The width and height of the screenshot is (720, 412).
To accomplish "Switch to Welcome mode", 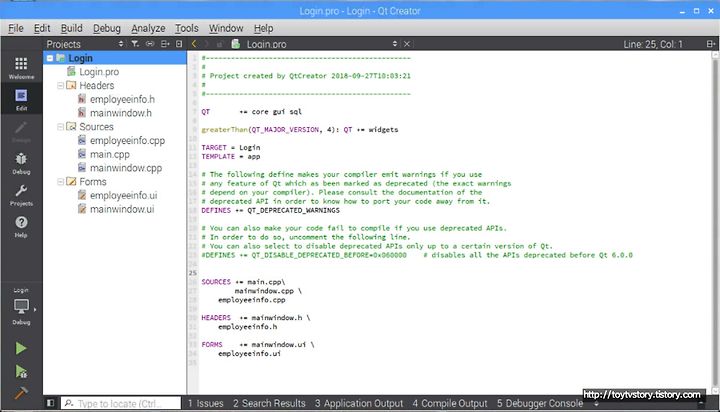I will (21, 68).
